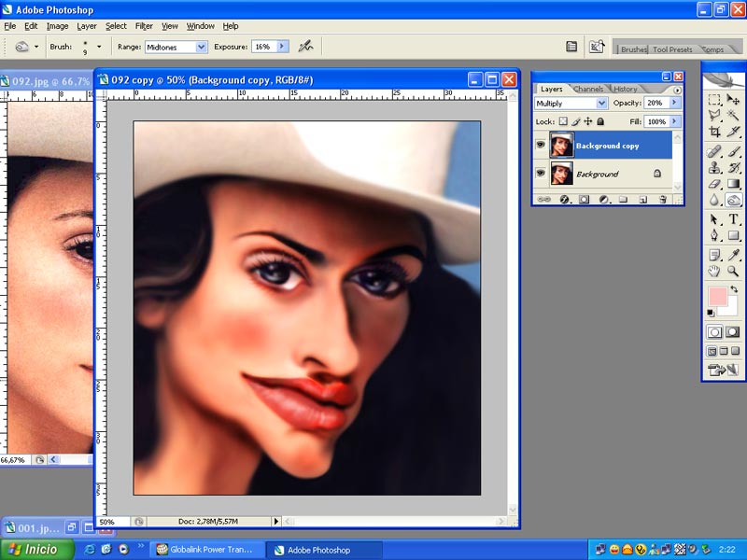Select the Crop tool
Screen dimensions: 747x560
[714, 133]
